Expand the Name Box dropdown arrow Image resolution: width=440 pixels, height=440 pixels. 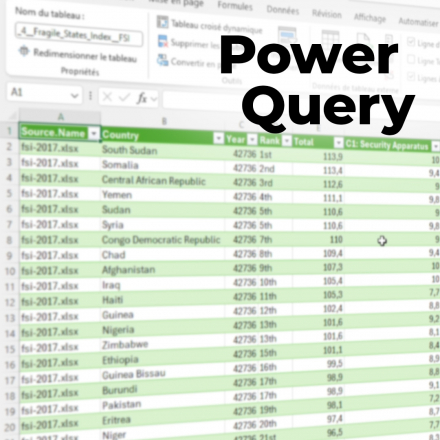coord(75,96)
